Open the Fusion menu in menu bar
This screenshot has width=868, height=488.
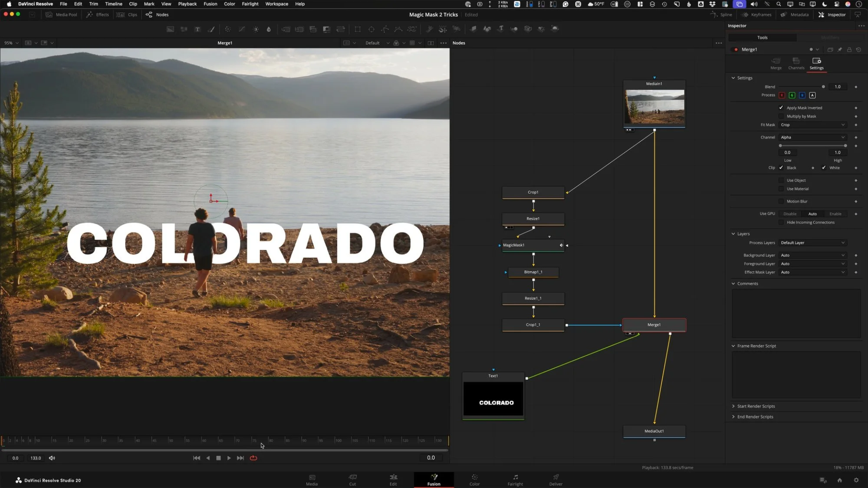210,4
